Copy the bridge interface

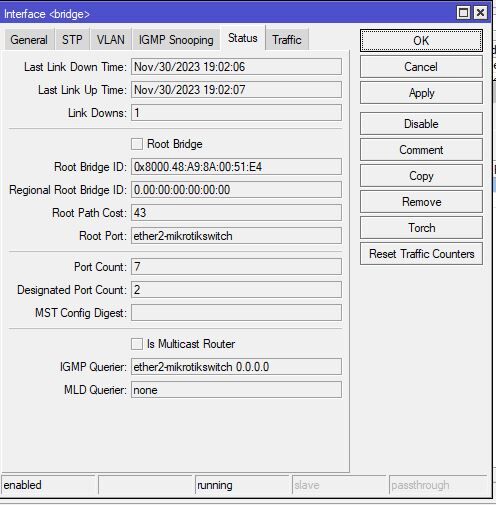pos(421,176)
